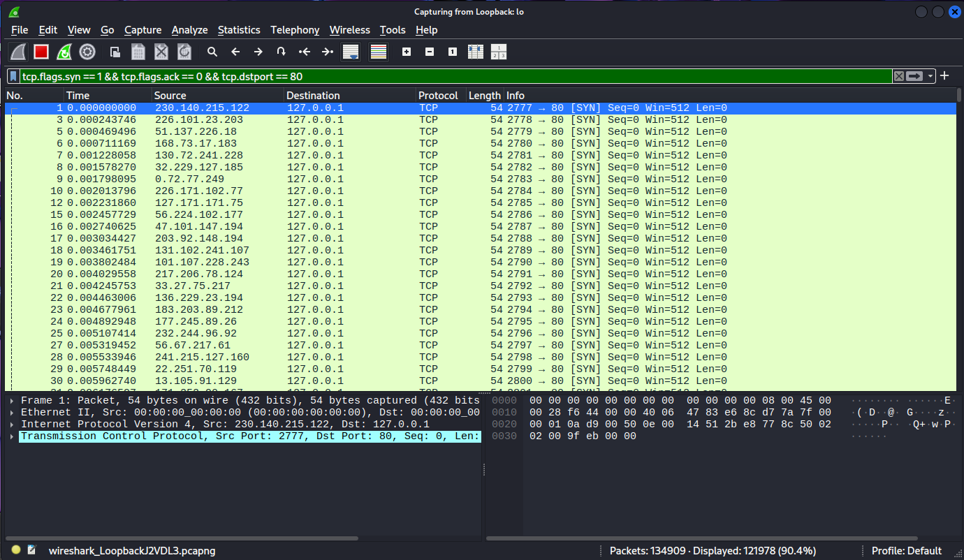
Task: Click the display filter bookmark icon
Action: point(13,76)
